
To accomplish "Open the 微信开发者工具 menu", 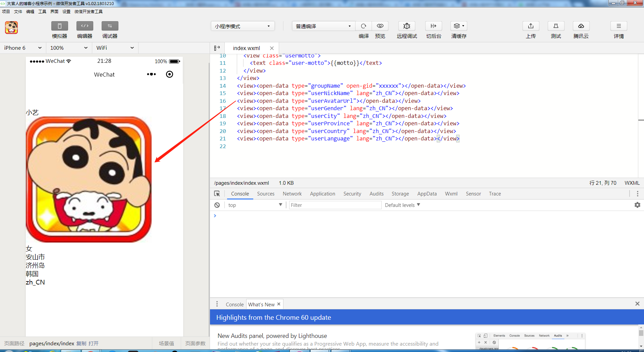I will coord(89,11).
